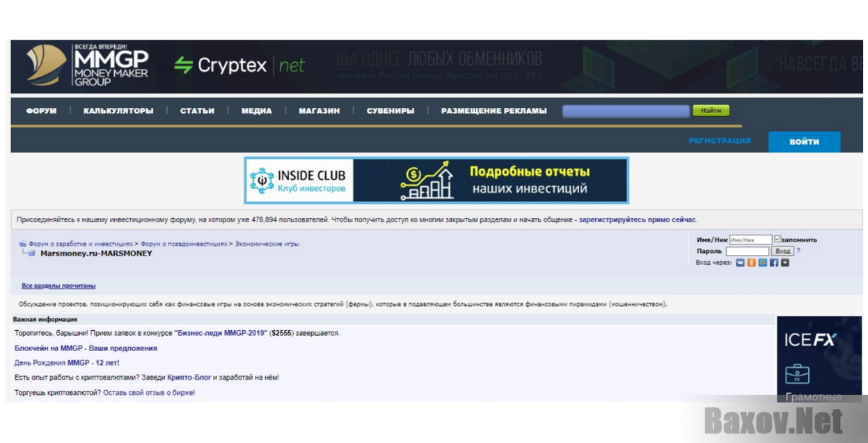Image resolution: width=868 pixels, height=443 pixels.
Task: Open 'День Рождения MMGP - 12 лет!' link
Action: 67,363
